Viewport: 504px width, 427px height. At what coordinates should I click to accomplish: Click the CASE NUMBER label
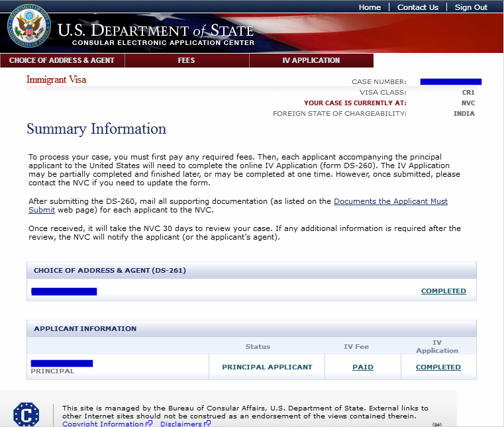379,82
